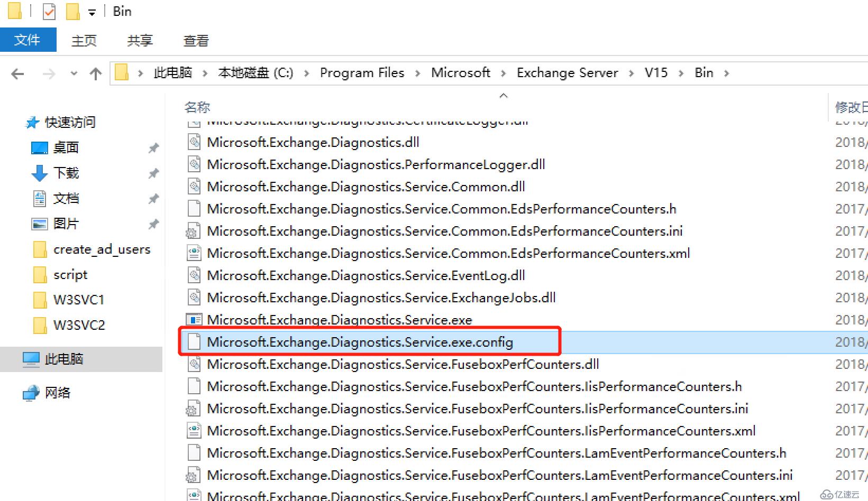868x501 pixels.
Task: Click the Diagnostics.Service.EventLog.dll file icon
Action: (x=194, y=275)
